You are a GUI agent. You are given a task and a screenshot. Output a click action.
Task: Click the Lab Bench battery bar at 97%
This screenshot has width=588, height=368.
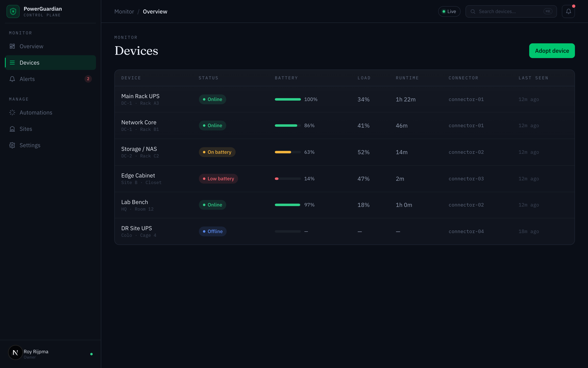coord(288,205)
